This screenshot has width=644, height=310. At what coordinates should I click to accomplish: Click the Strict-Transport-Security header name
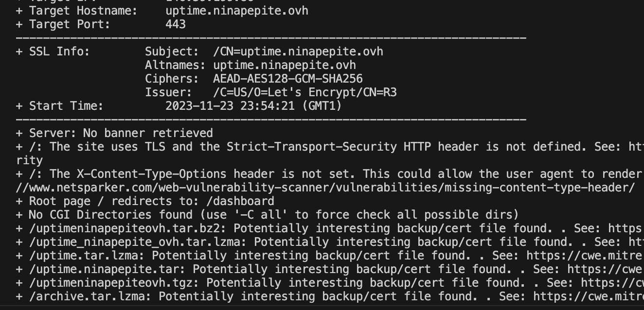pyautogui.click(x=312, y=146)
